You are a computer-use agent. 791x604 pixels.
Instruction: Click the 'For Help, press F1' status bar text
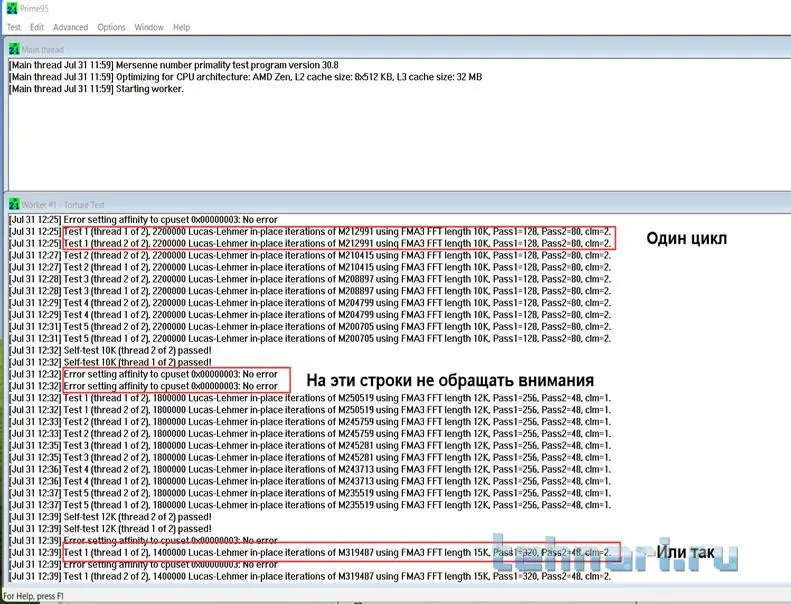33,596
